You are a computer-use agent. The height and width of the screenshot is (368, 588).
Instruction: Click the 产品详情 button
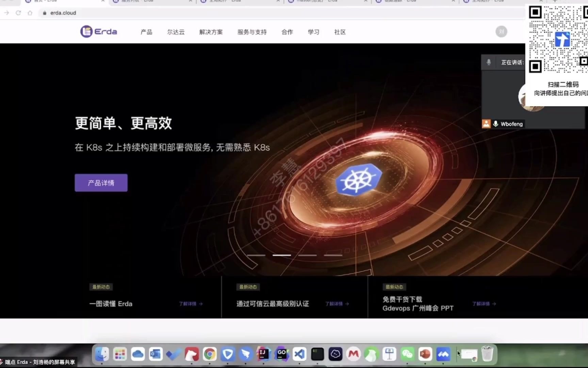(101, 183)
